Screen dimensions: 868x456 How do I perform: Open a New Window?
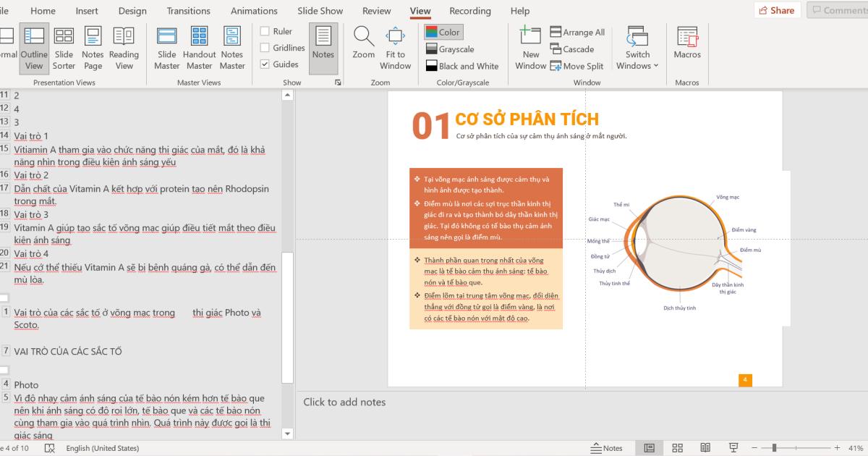(530, 48)
